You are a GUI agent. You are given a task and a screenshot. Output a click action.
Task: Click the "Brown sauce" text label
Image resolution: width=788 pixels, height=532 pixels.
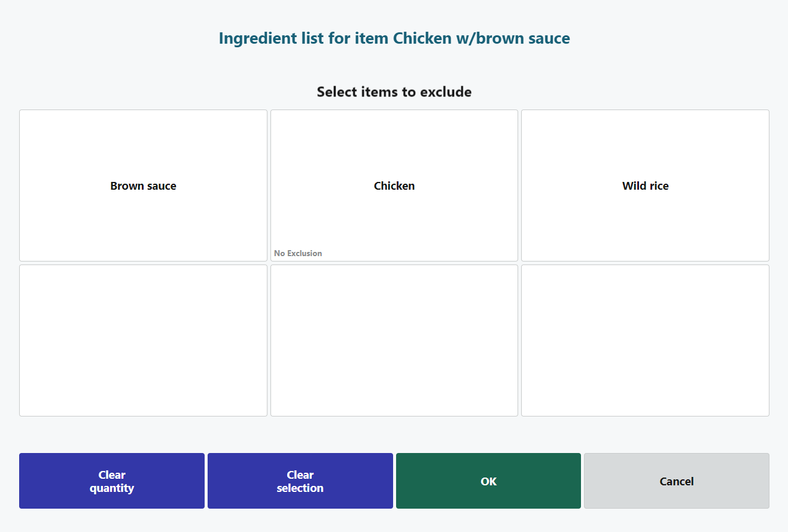pyautogui.click(x=143, y=186)
